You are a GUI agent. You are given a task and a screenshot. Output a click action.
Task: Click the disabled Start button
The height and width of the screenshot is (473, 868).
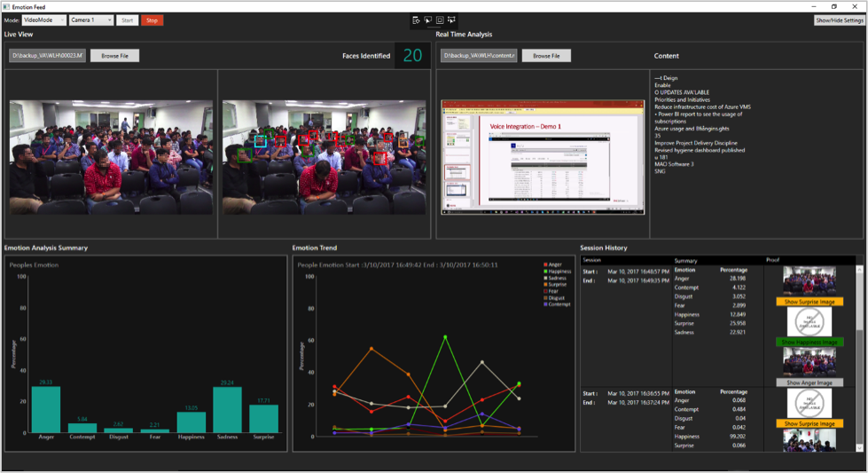click(x=128, y=20)
